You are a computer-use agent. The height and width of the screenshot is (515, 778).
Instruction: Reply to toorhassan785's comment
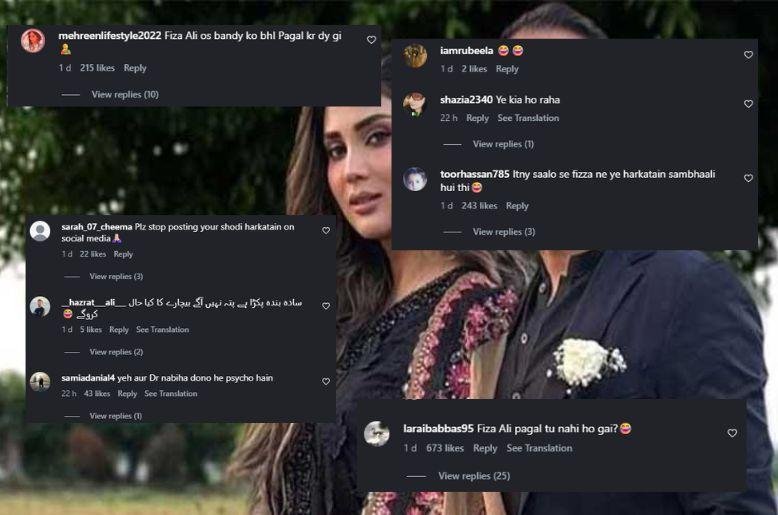click(x=517, y=206)
